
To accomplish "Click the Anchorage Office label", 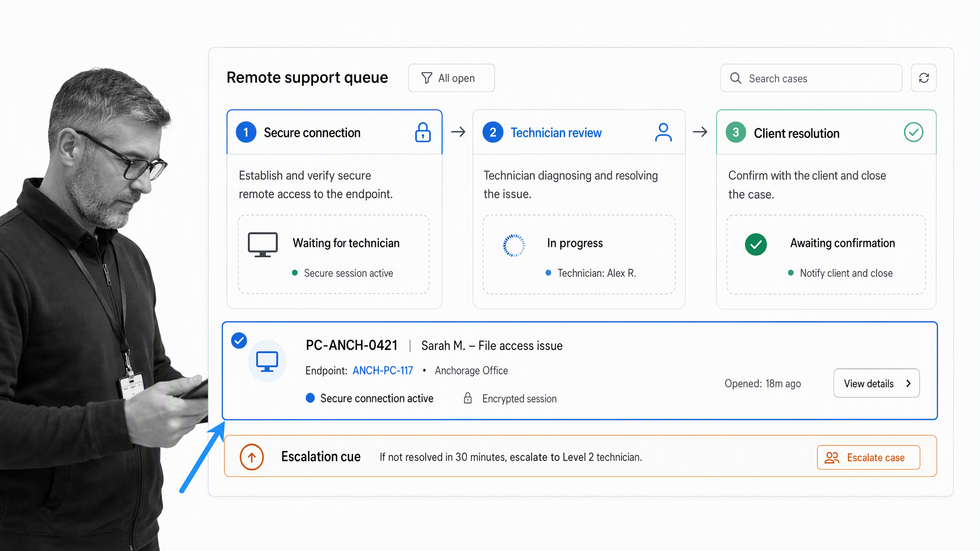I will click(471, 371).
